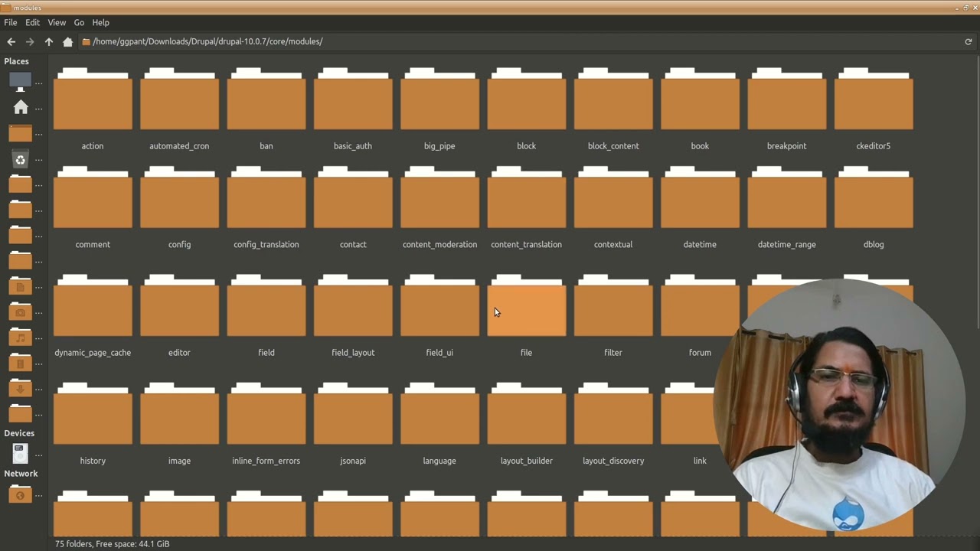
Task: Select the image folder
Action: pyautogui.click(x=179, y=414)
